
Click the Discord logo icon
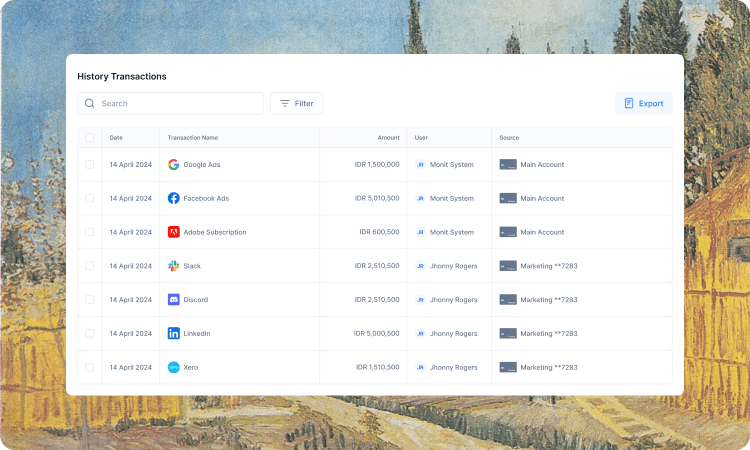pos(174,299)
